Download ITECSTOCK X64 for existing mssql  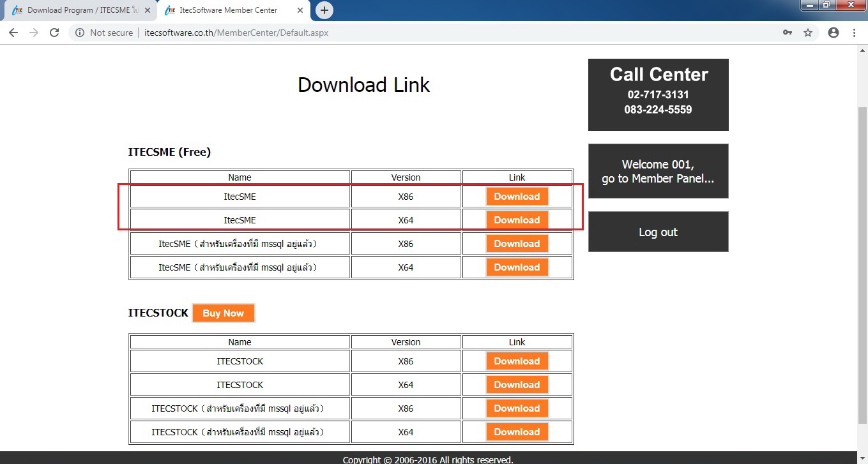pyautogui.click(x=517, y=432)
